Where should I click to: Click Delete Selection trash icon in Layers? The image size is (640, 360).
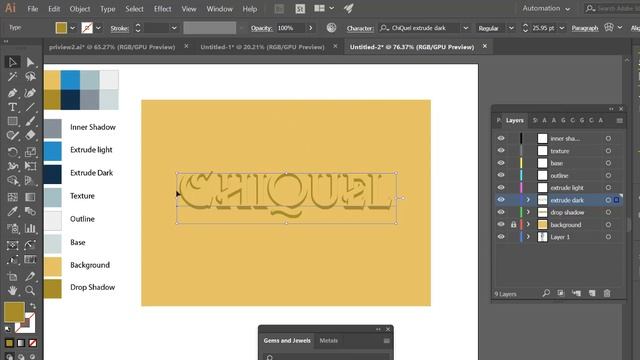tap(607, 293)
